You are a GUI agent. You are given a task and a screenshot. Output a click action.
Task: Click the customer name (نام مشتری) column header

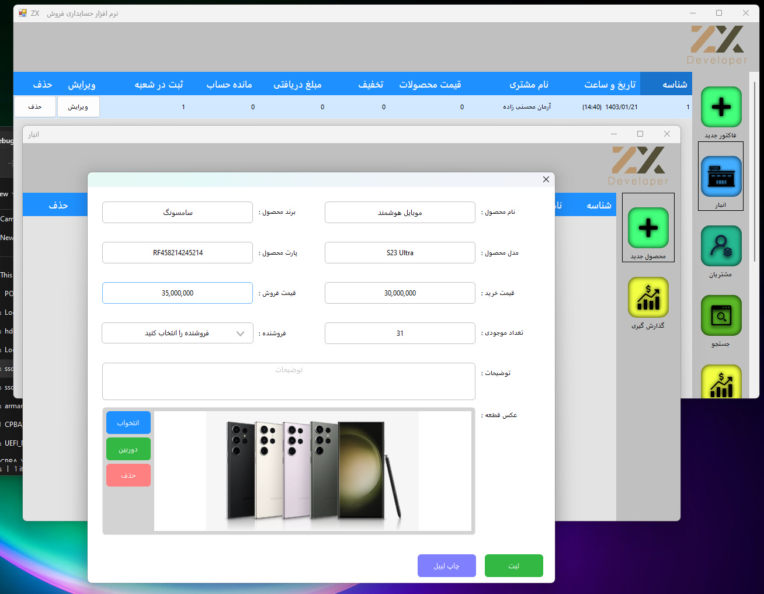[x=529, y=85]
